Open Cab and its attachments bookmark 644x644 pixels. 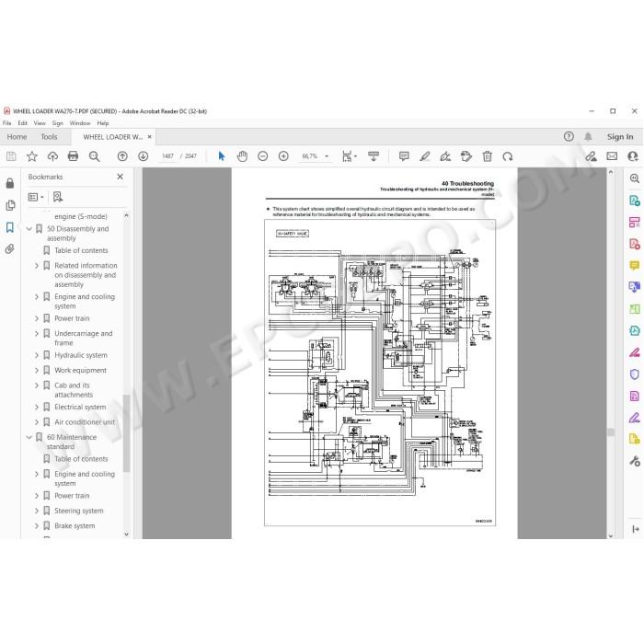(74, 390)
